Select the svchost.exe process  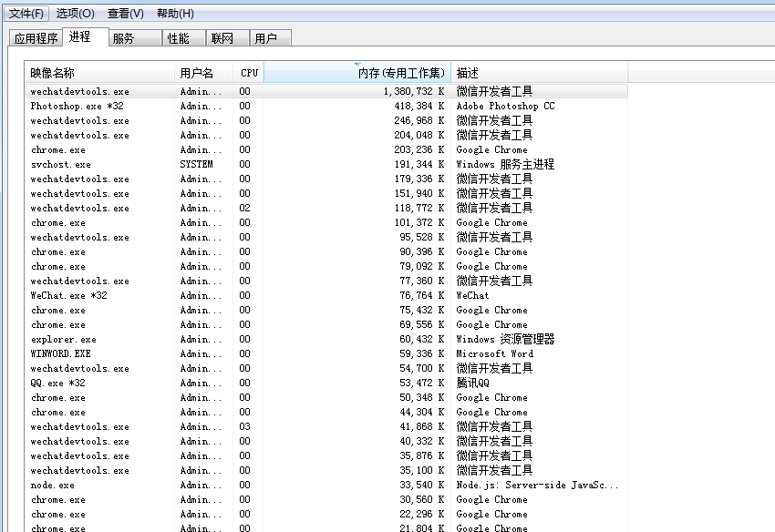point(326,164)
